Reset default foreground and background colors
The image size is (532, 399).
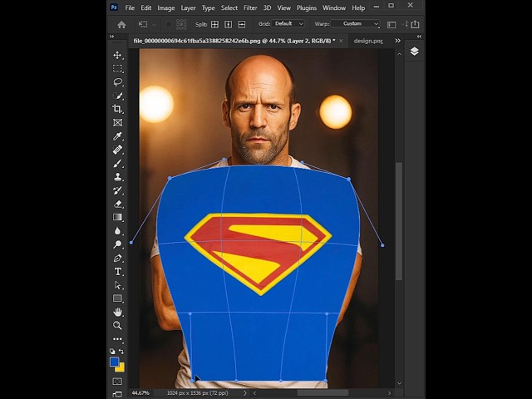tap(112, 352)
